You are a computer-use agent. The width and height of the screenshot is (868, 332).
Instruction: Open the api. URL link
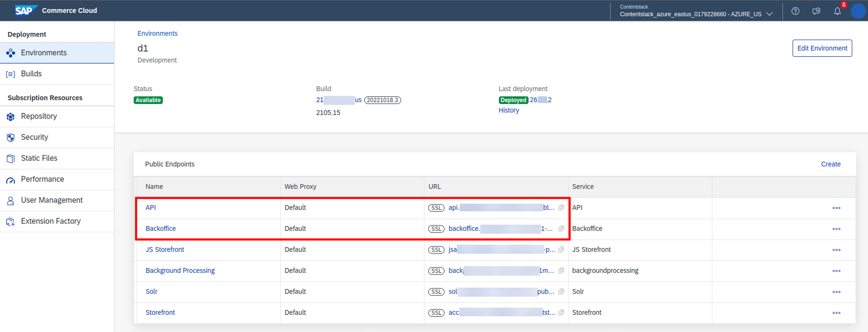coord(501,207)
